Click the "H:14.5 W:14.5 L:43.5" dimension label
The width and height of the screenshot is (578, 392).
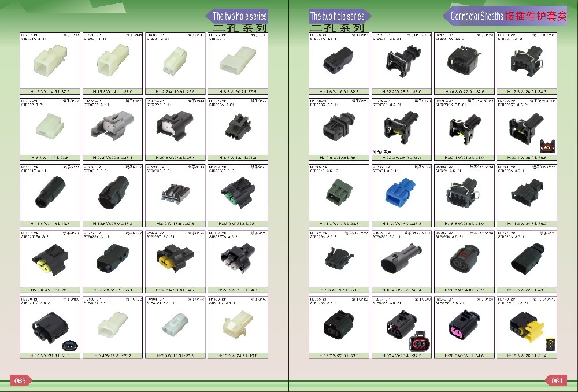tap(50, 224)
